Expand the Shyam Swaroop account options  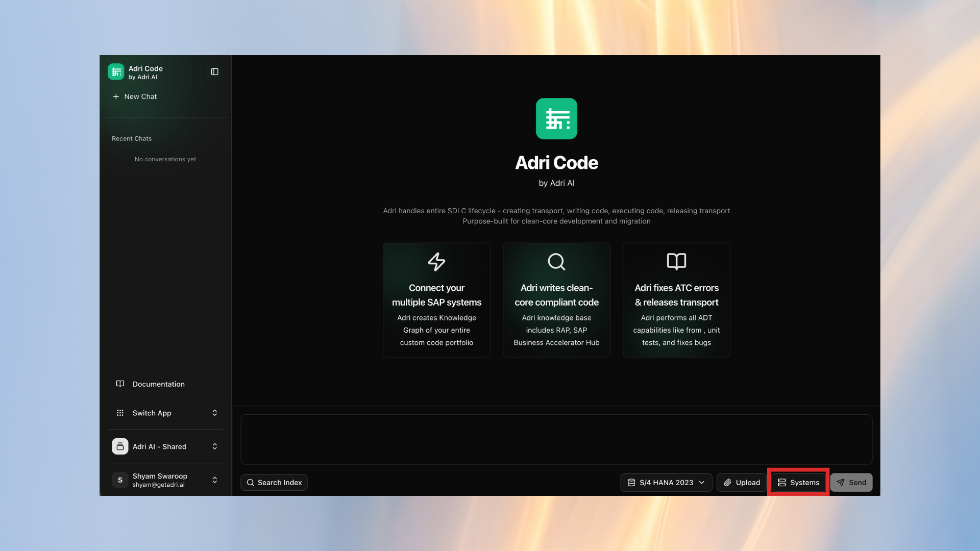(214, 480)
